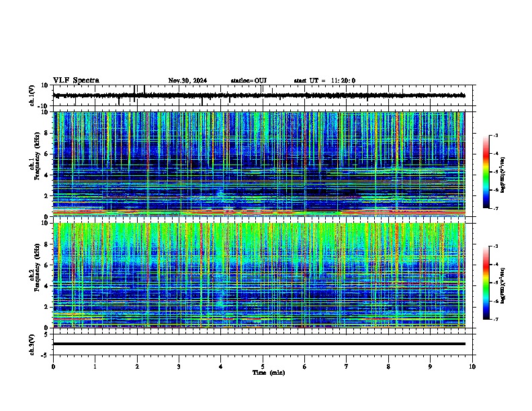Click the ch.2 spectrogram panel
The image size is (532, 411).
pyautogui.click(x=259, y=275)
